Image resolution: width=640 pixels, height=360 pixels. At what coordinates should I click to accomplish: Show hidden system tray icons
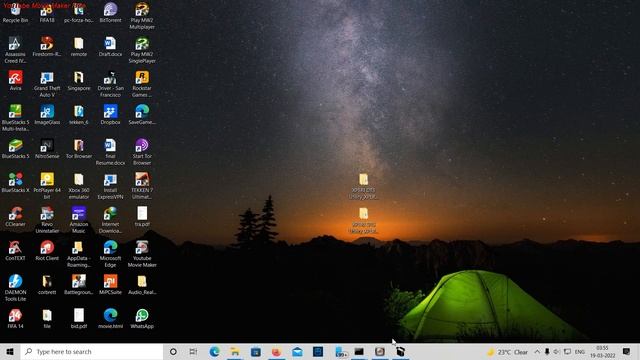pyautogui.click(x=537, y=352)
